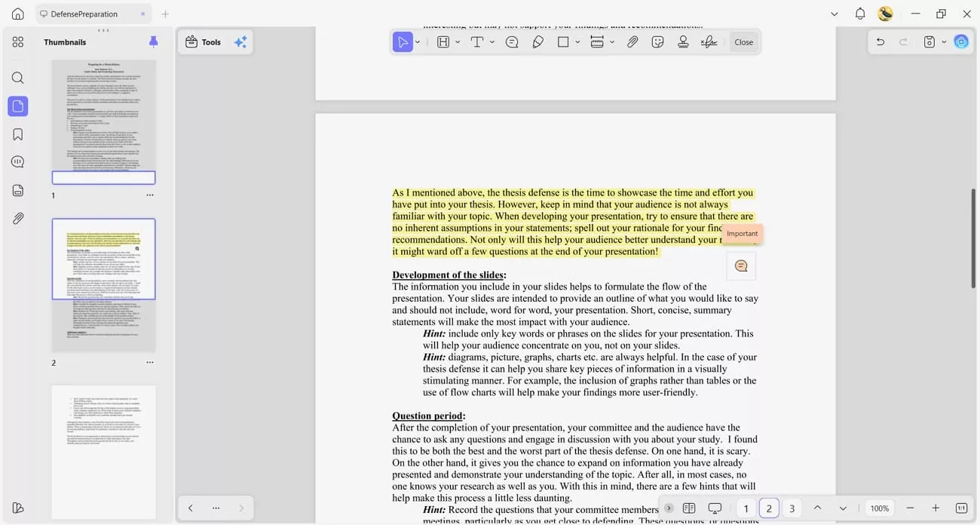Add a signature with the sign tool
This screenshot has width=980, height=525.
[709, 41]
